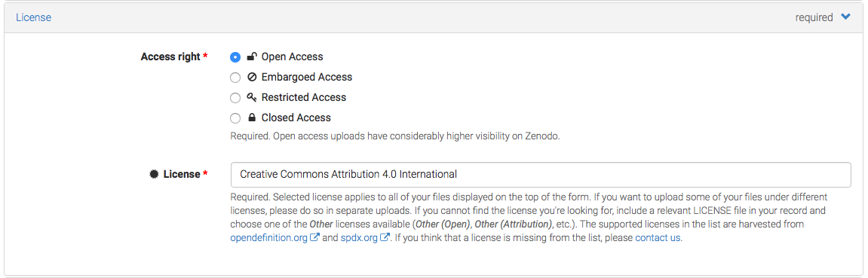Select the Embargoed Access radio button
868x278 pixels.
pos(235,78)
